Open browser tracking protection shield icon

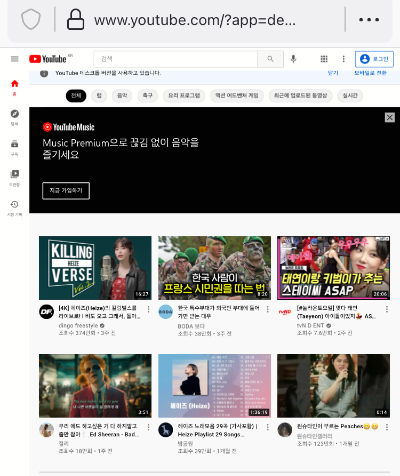(x=31, y=19)
